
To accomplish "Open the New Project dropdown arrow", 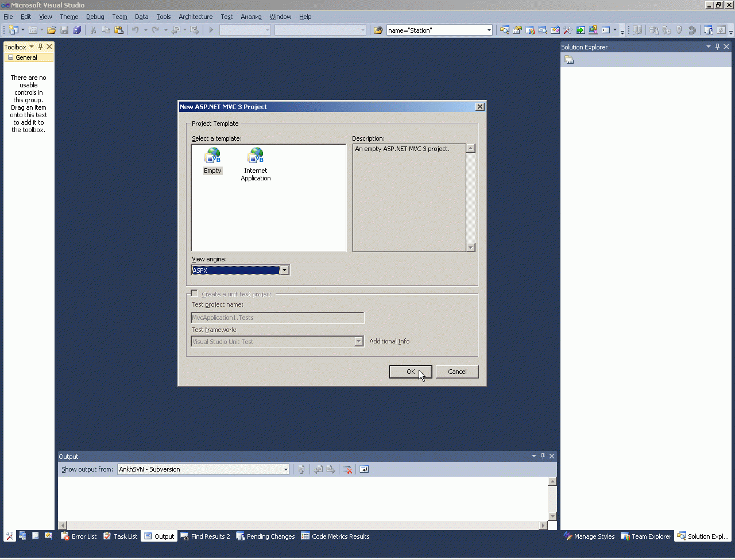I will [x=23, y=30].
